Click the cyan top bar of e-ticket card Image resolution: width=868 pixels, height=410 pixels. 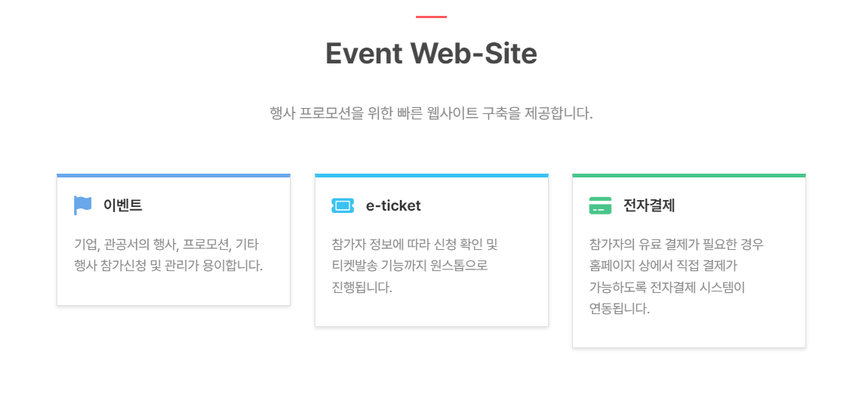click(431, 175)
